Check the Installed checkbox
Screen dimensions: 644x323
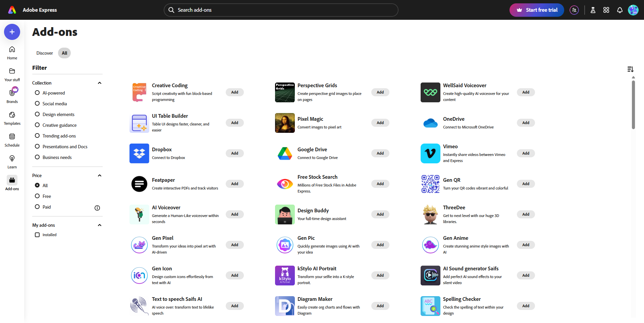point(37,235)
